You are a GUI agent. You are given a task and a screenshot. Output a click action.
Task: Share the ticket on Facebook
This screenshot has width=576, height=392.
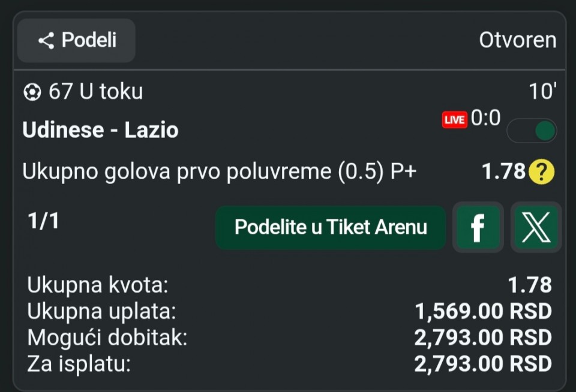tap(478, 227)
